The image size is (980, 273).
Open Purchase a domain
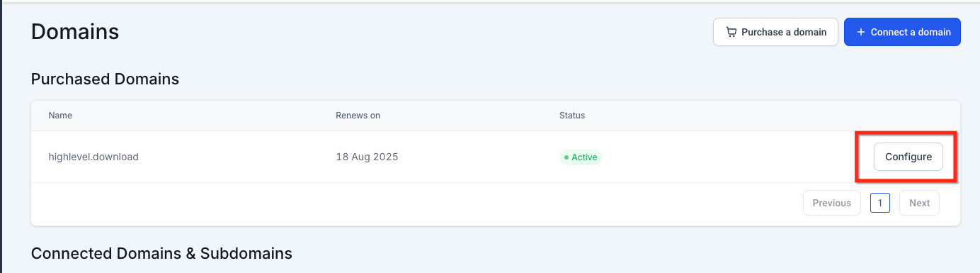tap(775, 32)
